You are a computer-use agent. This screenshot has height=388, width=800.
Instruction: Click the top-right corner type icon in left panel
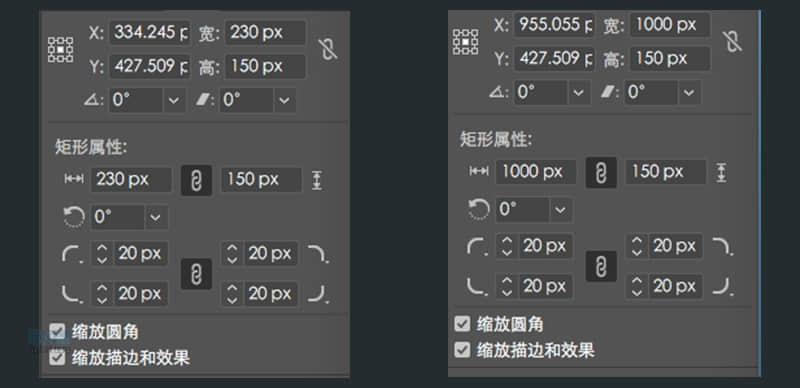[318, 254]
